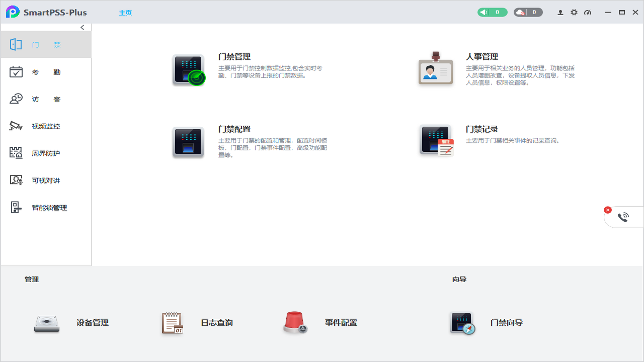Click the 门禁向导 wizard compass icon

[462, 323]
